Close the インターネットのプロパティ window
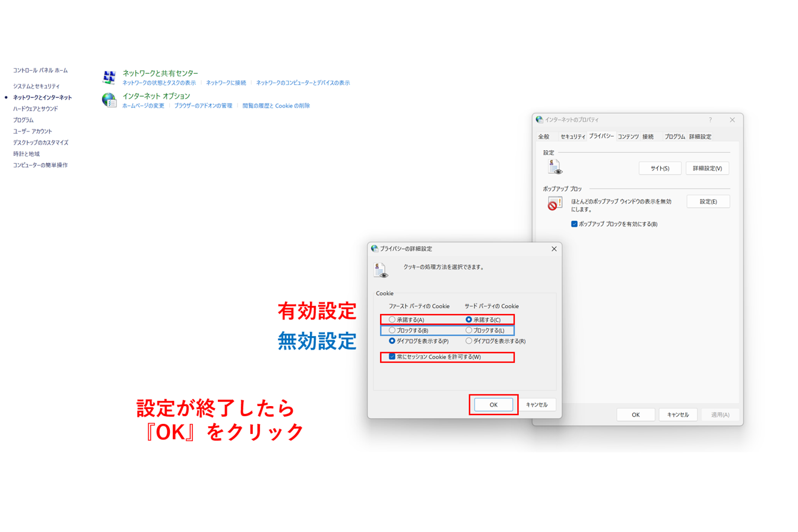The image size is (798, 532). click(733, 119)
